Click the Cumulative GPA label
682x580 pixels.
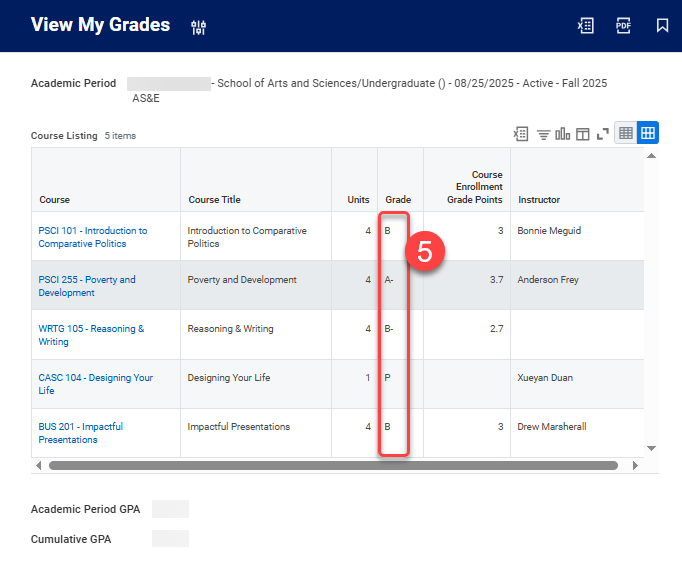click(71, 539)
